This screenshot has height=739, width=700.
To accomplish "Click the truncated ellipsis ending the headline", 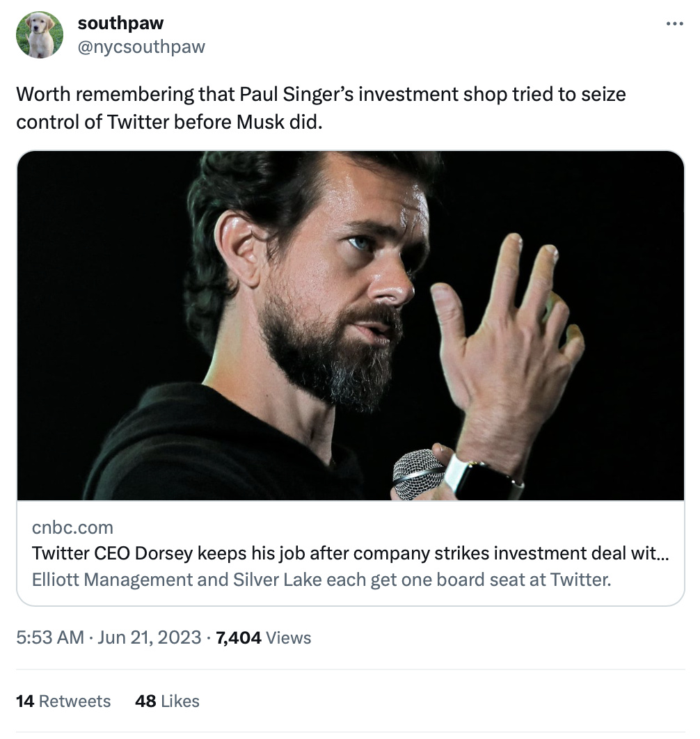I will pos(663,553).
